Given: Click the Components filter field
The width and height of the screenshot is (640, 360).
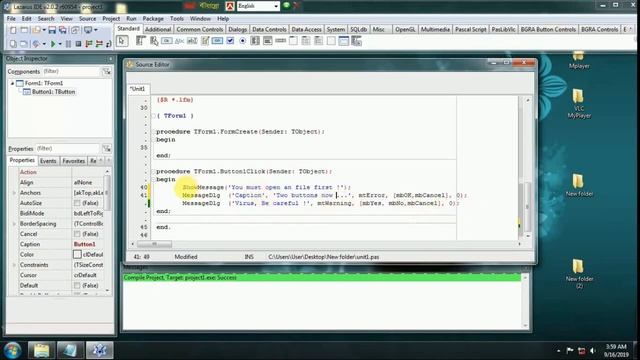Looking at the screenshot, I should pyautogui.click(x=71, y=71).
